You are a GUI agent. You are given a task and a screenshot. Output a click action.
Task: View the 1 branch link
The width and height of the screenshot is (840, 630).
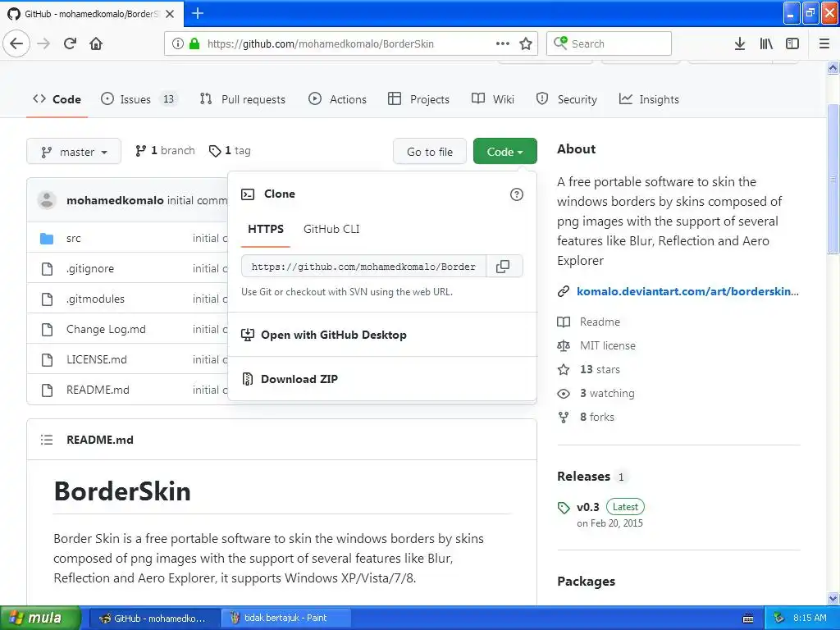tap(165, 151)
